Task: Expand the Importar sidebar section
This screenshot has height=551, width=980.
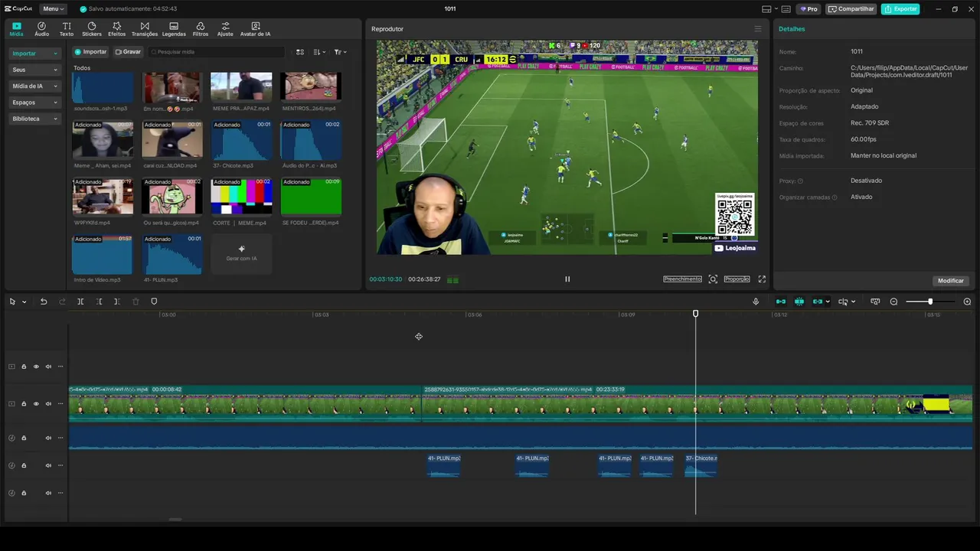Action: coord(34,54)
